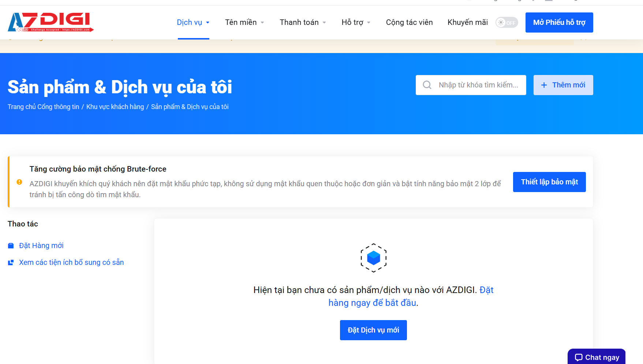Open the 'Chat ngay' chat bubble icon

point(579,357)
